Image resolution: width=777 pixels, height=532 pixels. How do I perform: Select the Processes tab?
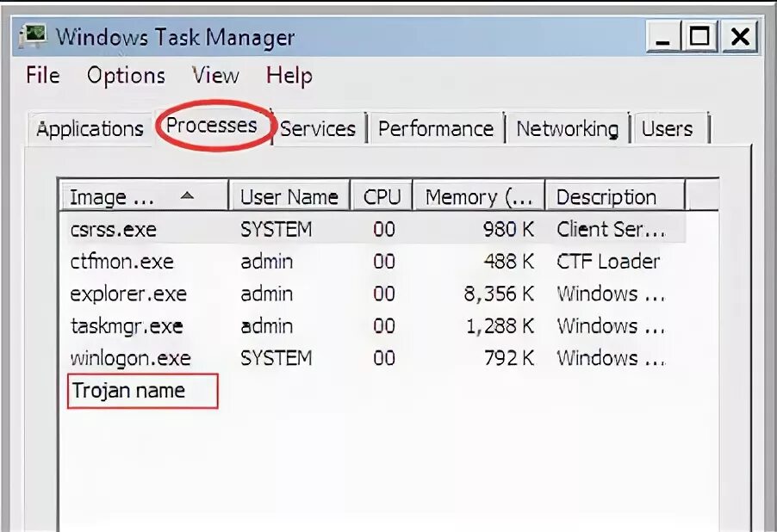212,126
